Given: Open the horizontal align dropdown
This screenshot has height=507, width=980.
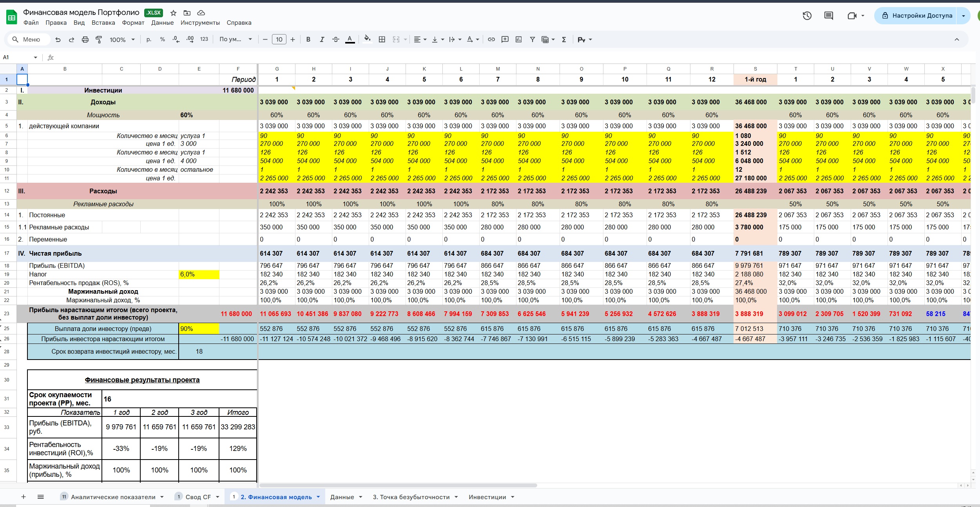Looking at the screenshot, I should 420,40.
